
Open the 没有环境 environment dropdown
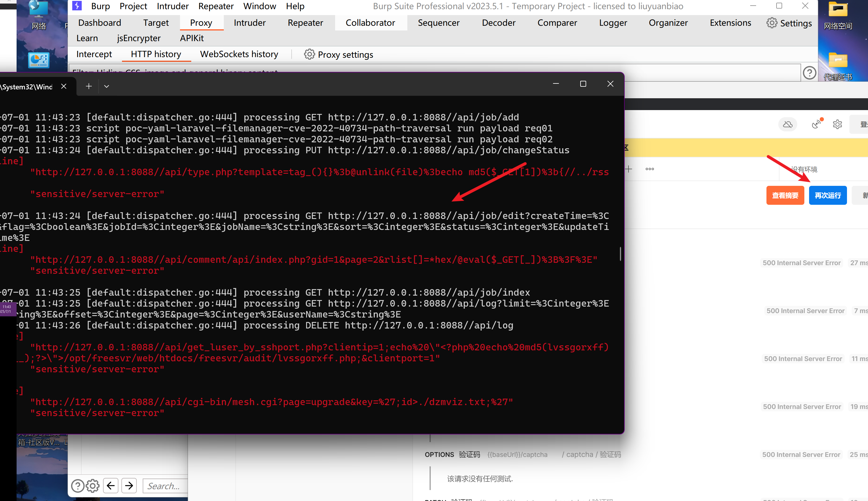point(804,169)
